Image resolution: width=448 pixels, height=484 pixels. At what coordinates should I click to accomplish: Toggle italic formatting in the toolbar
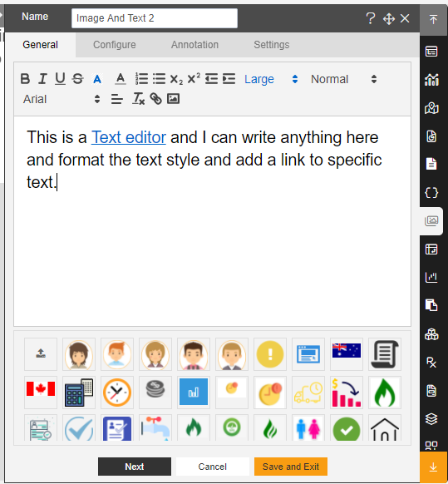coord(42,79)
